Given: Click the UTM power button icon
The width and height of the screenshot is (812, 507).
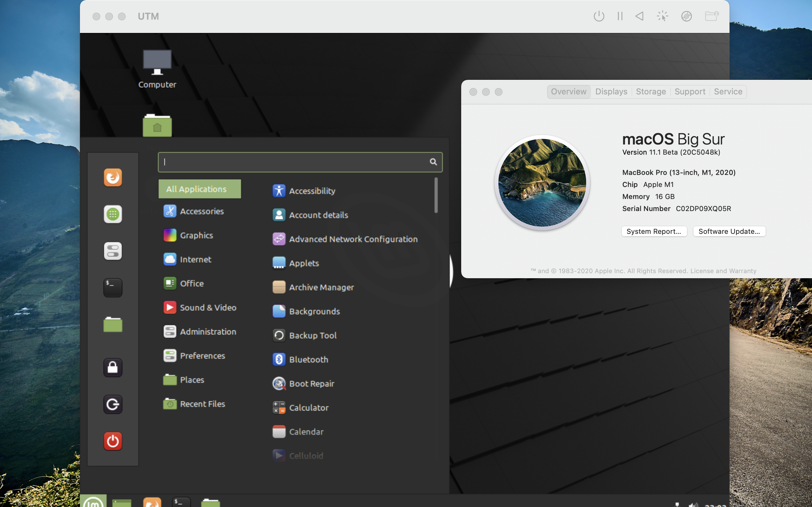Looking at the screenshot, I should 599,16.
